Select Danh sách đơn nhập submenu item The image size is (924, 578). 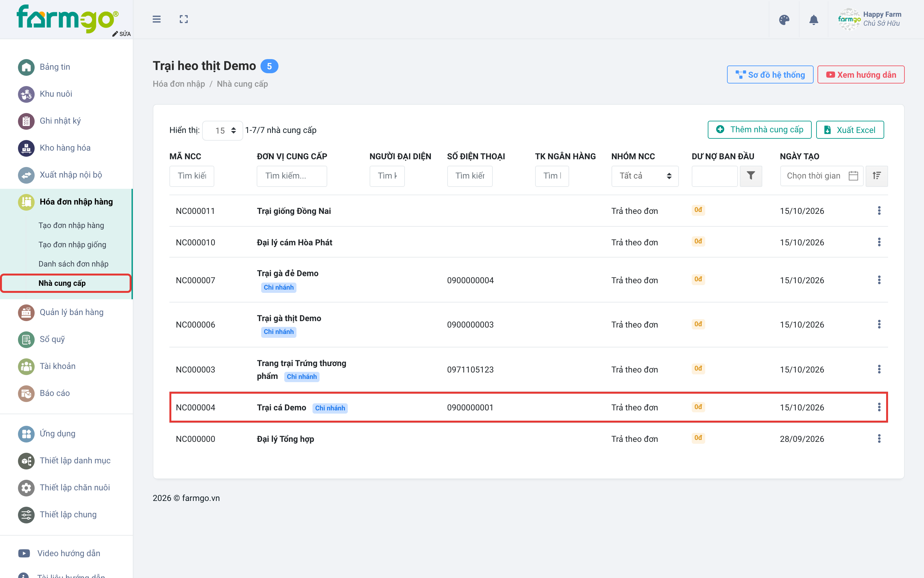coord(73,264)
